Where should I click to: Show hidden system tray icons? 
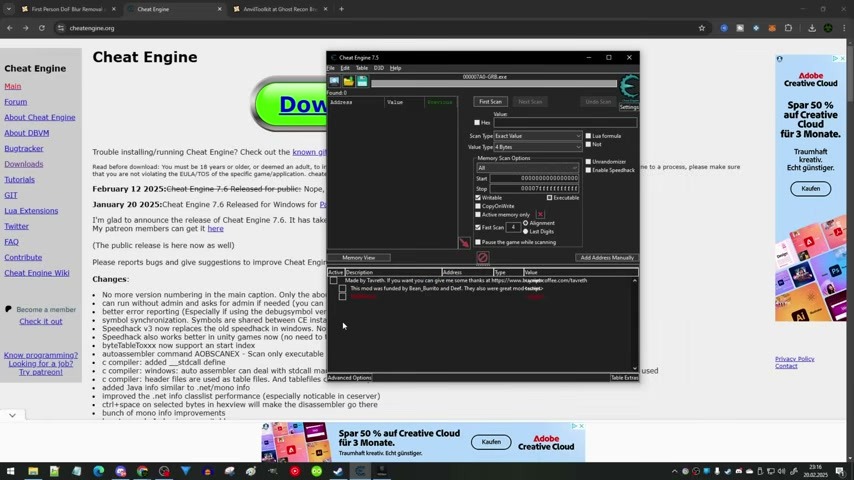pyautogui.click(x=674, y=471)
